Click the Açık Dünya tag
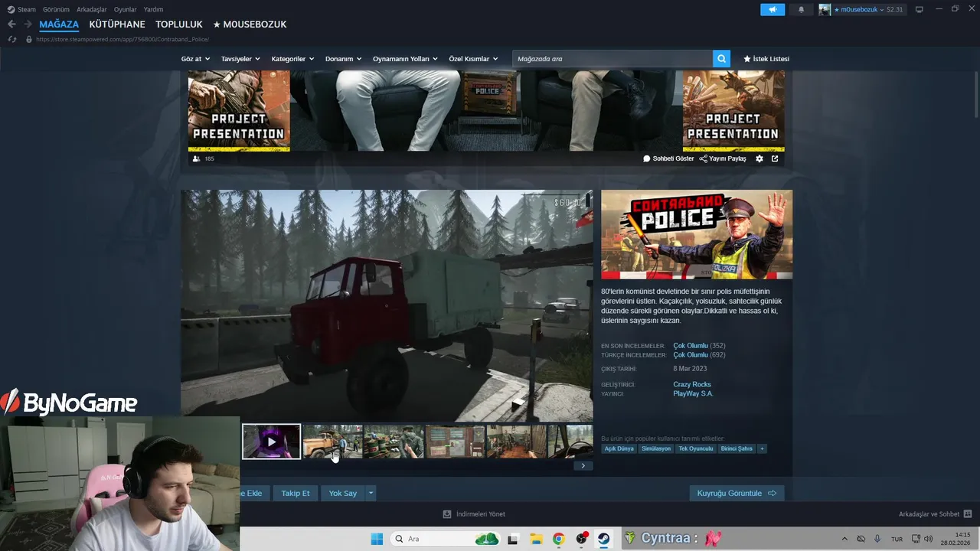Screen dimensions: 980x551 [619, 448]
